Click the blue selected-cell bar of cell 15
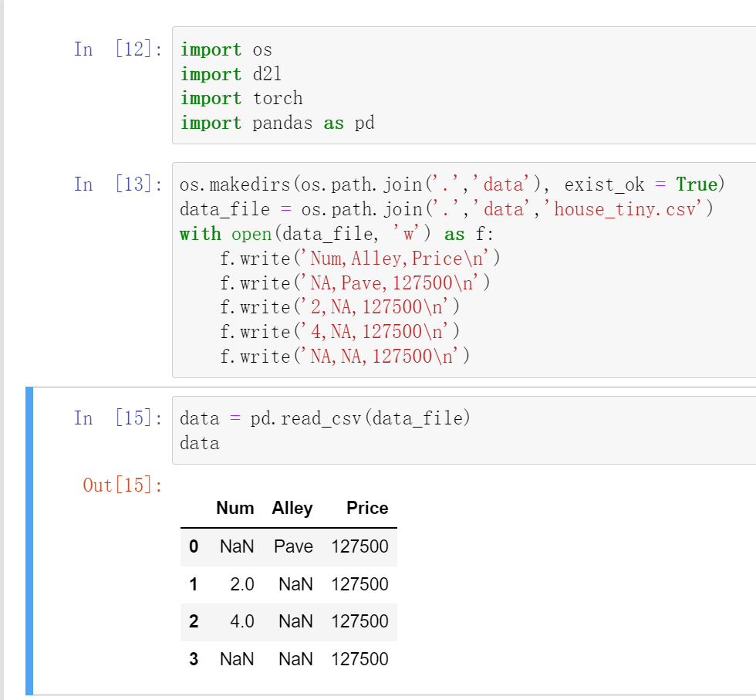 pyautogui.click(x=29, y=541)
